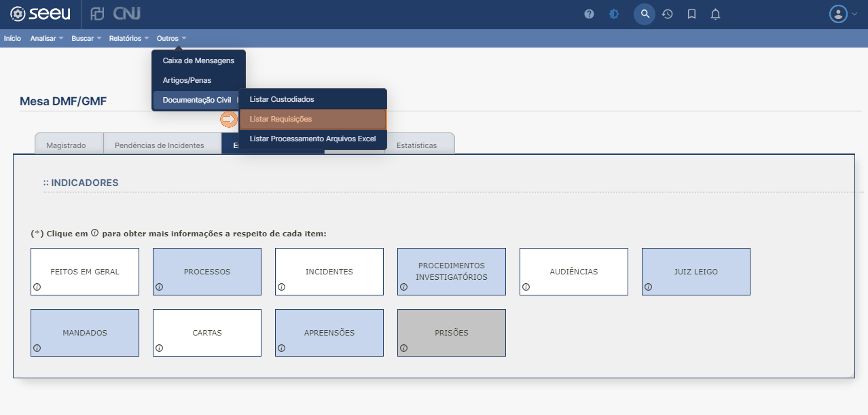
Task: Open the APREENSÕES indicator card
Action: [329, 332]
